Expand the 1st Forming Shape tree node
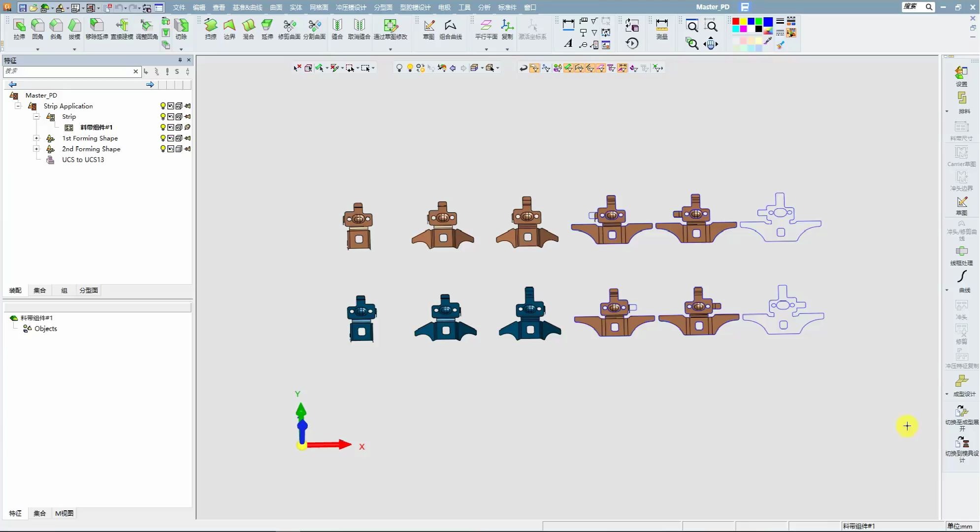This screenshot has width=980, height=532. point(36,138)
